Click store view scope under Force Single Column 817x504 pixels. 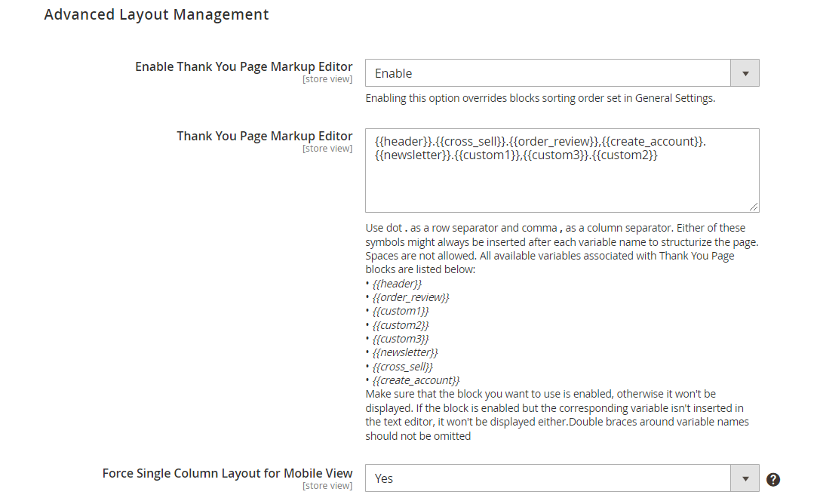pos(327,486)
